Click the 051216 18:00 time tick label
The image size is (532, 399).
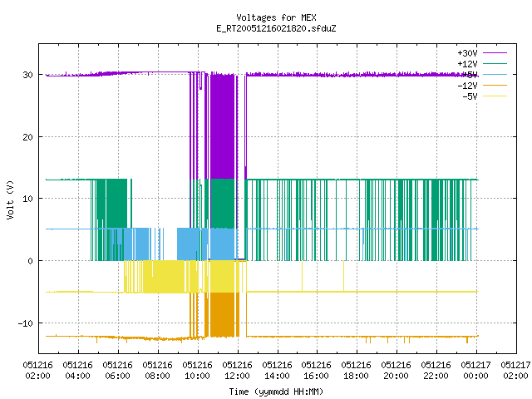point(356,371)
